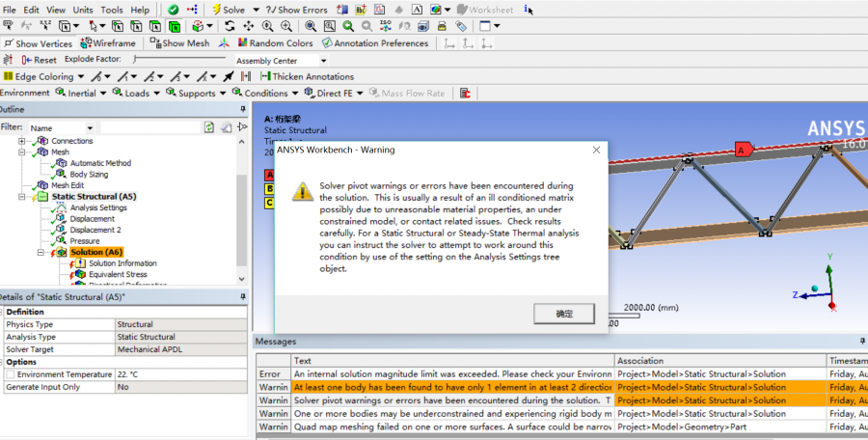Viewport: 868px width, 440px height.
Task: Click the Thicken Annotations icon
Action: pyautogui.click(x=264, y=76)
